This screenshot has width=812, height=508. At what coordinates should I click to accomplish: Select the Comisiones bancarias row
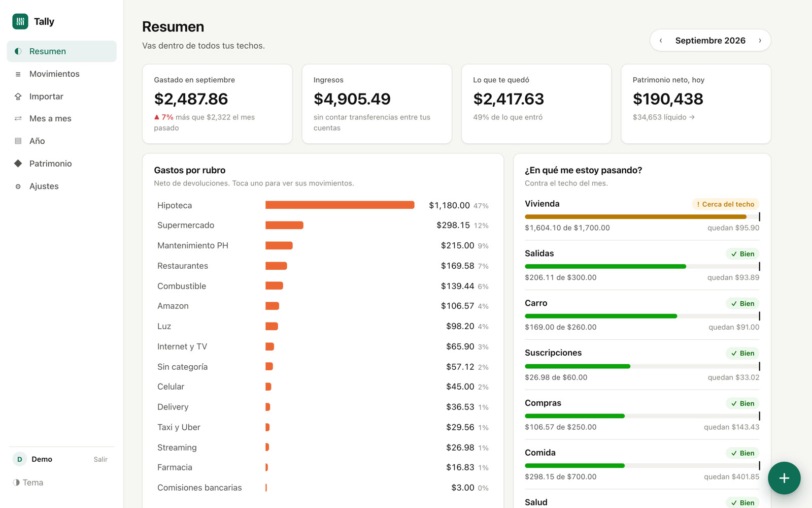(323, 488)
